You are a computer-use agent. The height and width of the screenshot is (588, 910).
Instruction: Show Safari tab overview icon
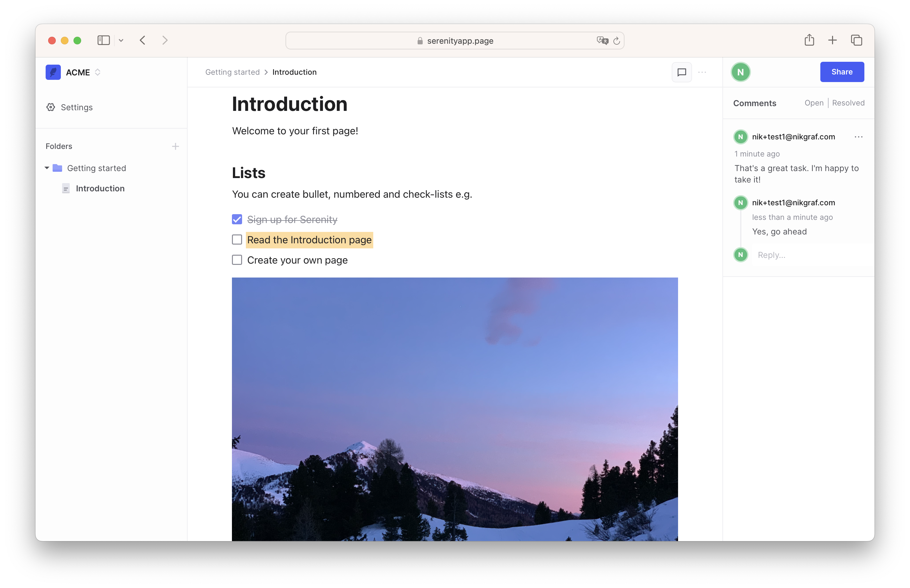(x=856, y=40)
